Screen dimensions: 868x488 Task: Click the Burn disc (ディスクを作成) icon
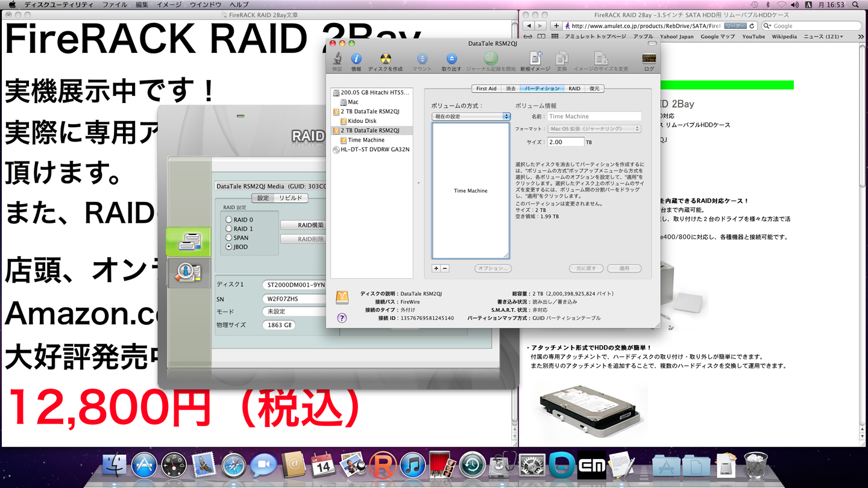(385, 58)
